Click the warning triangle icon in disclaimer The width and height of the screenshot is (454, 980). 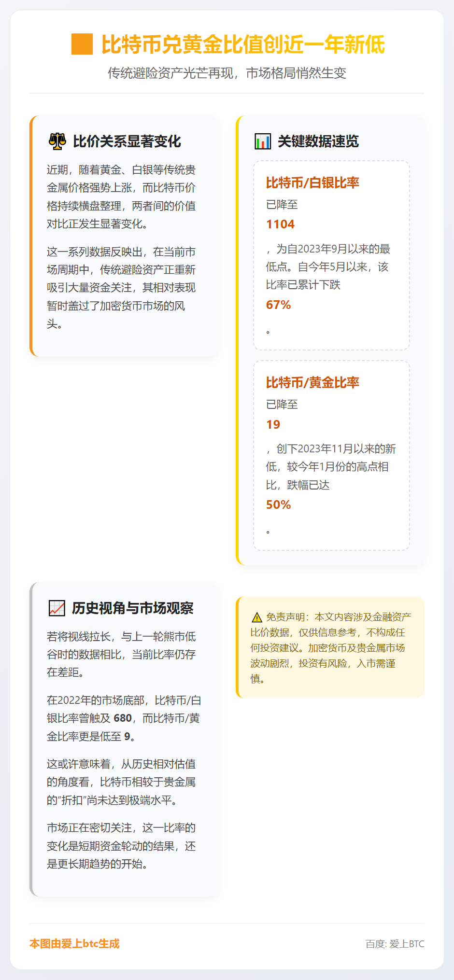click(257, 617)
